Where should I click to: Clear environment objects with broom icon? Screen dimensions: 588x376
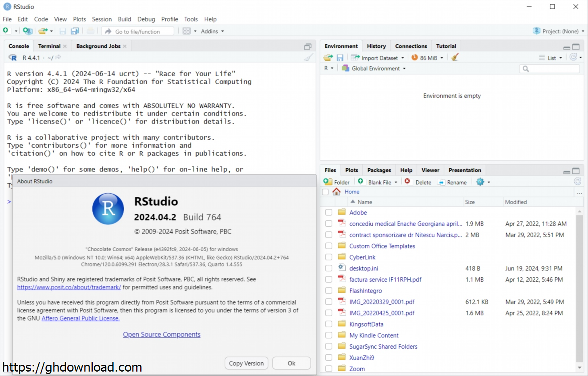point(455,58)
